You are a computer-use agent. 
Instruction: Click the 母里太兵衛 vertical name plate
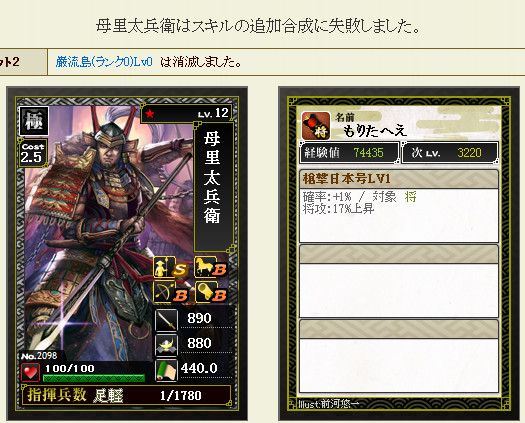point(213,186)
